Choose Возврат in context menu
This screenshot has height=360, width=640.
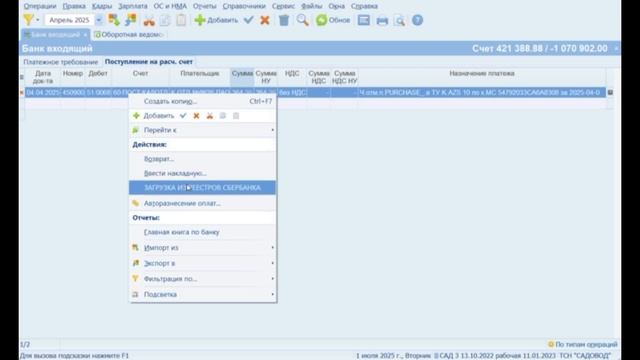[202, 159]
